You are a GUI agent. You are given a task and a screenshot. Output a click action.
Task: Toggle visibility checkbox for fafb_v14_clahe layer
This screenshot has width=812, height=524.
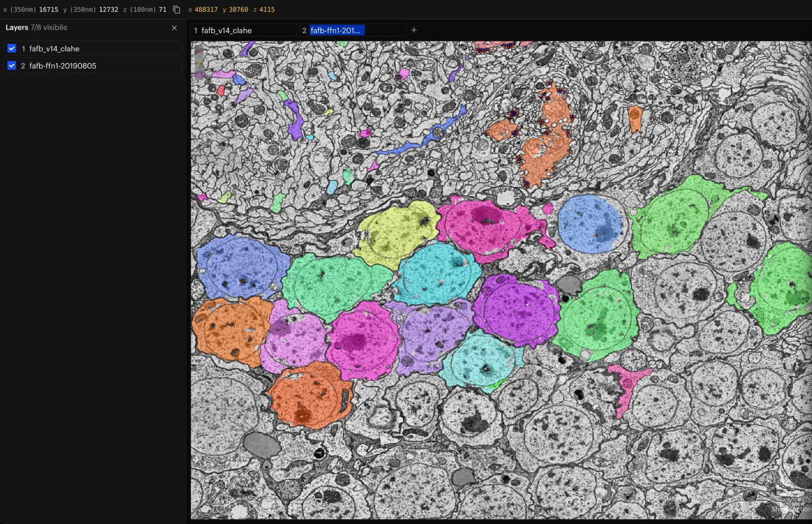[x=12, y=49]
